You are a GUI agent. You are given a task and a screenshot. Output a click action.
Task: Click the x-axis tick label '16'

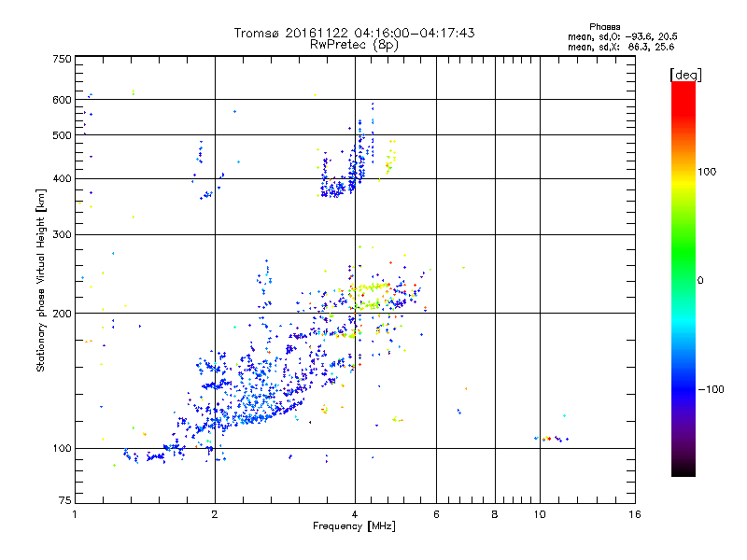pyautogui.click(x=635, y=514)
